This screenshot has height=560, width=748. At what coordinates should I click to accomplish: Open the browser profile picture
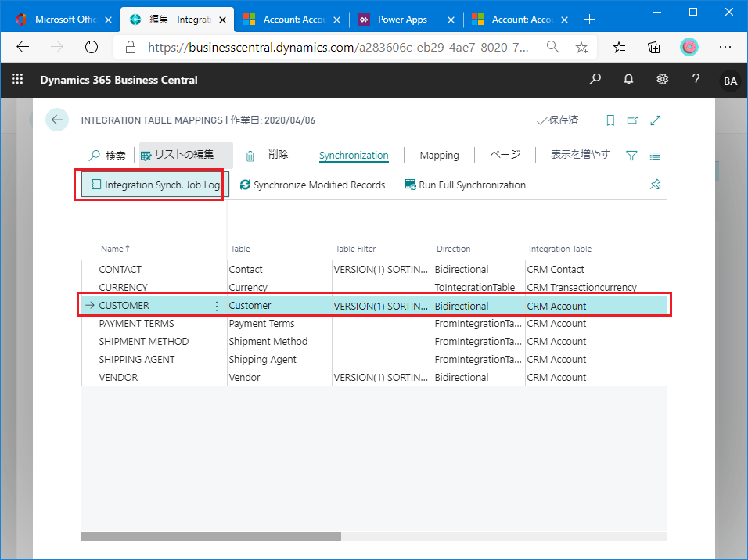[689, 47]
